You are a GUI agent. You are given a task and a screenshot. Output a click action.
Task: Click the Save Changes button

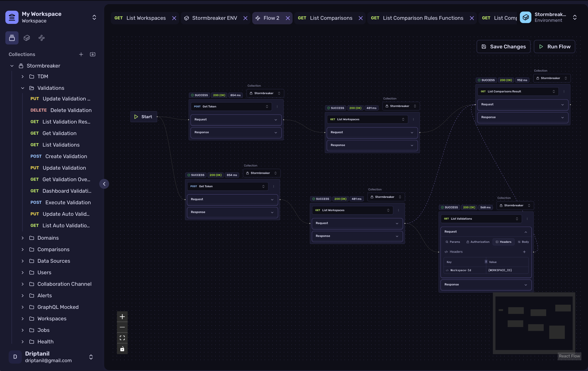(504, 47)
